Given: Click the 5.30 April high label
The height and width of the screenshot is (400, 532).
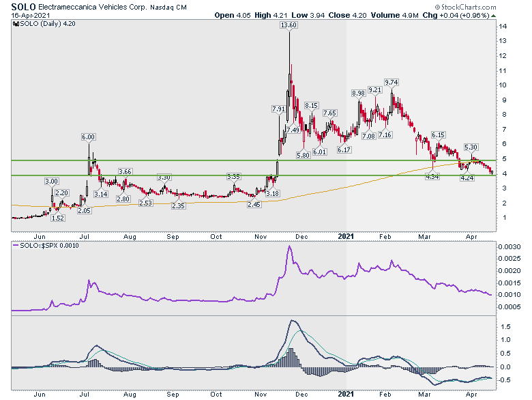Looking at the screenshot, I should [471, 147].
